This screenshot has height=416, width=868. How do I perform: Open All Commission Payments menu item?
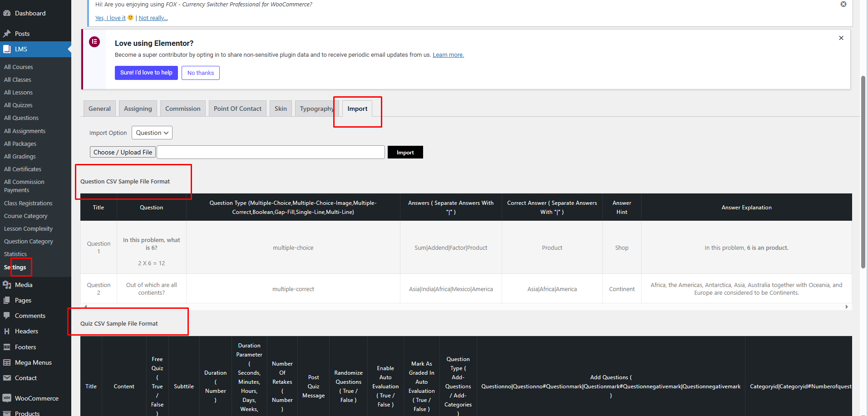coord(24,186)
